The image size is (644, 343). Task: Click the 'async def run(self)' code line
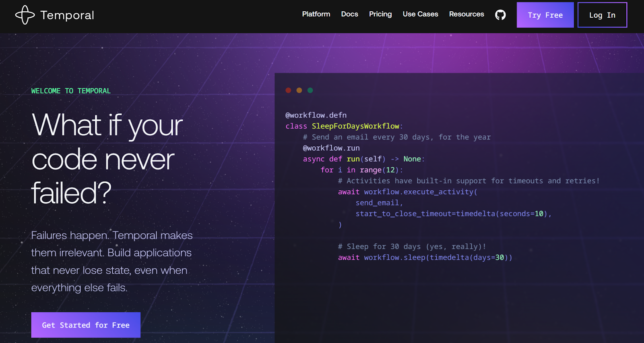[x=364, y=159]
